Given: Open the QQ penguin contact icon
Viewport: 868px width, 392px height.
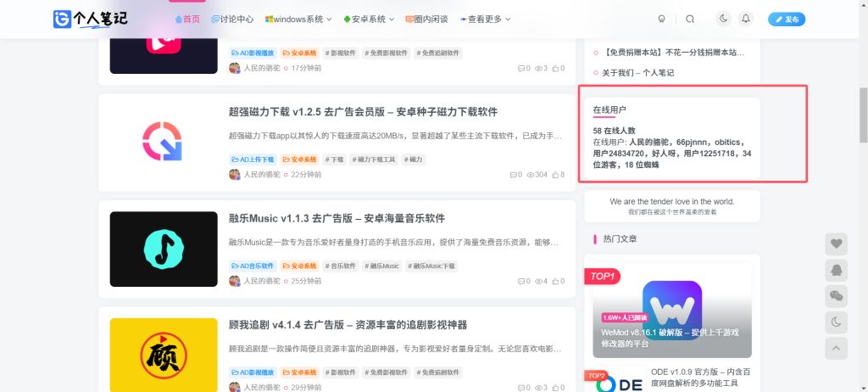Looking at the screenshot, I should click(836, 270).
